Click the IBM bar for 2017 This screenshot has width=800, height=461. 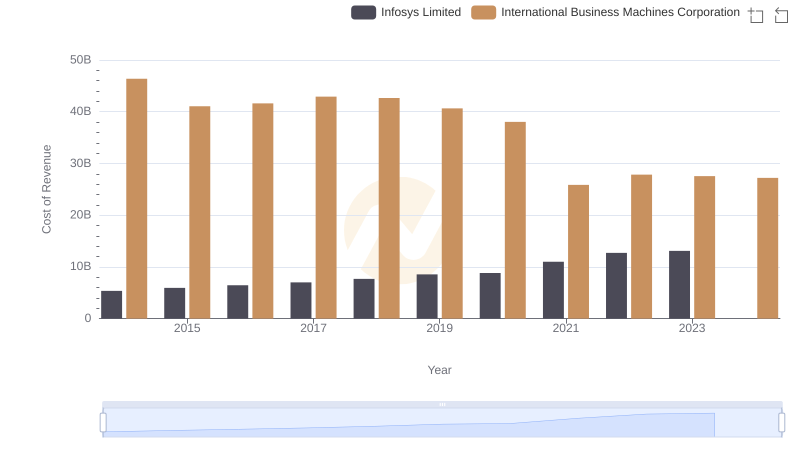pos(326,208)
